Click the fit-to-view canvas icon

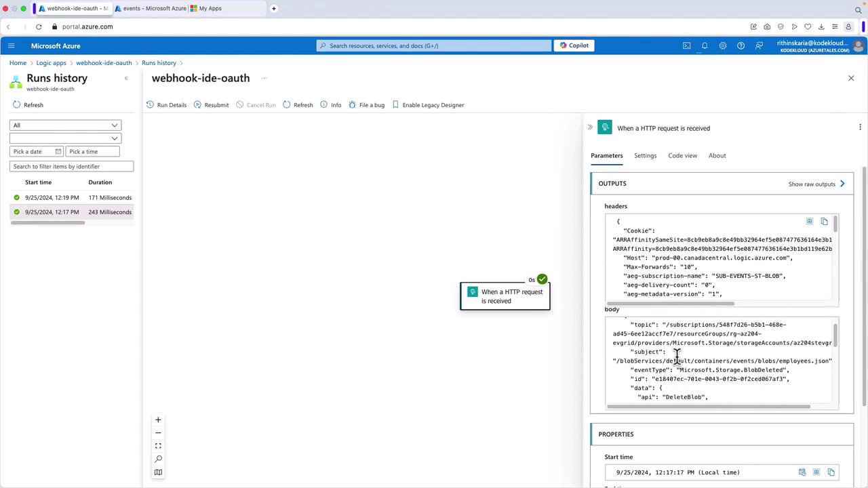[158, 446]
